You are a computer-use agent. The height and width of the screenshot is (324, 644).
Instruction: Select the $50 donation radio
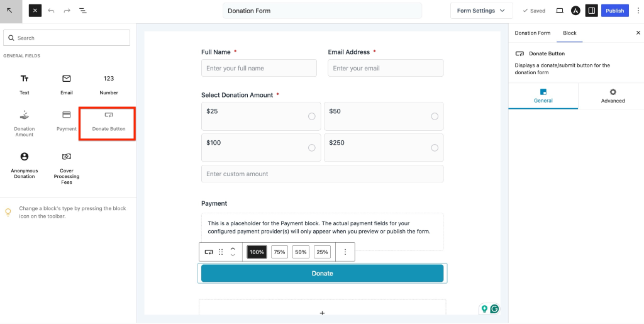tap(435, 116)
